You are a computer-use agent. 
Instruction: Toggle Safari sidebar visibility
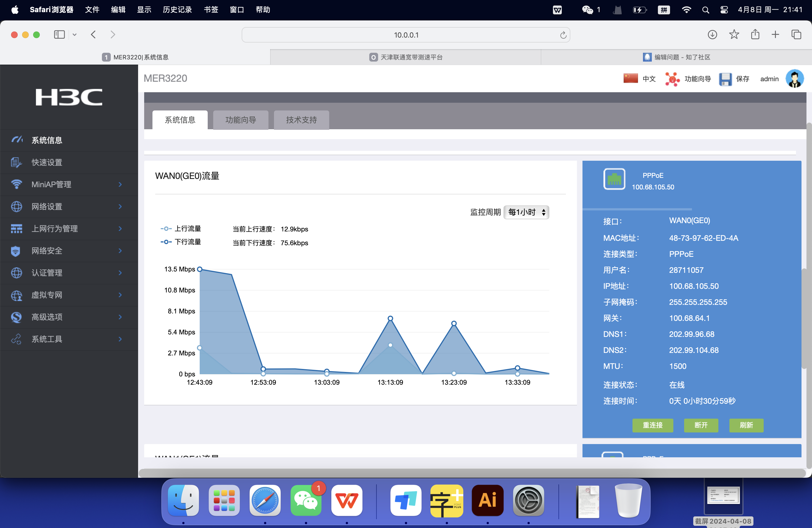point(59,35)
